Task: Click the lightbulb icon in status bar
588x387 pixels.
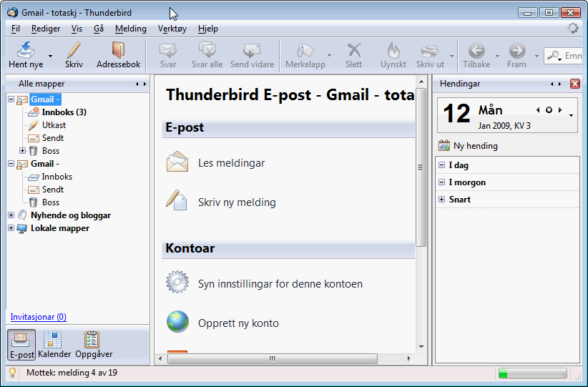Action: [x=12, y=373]
